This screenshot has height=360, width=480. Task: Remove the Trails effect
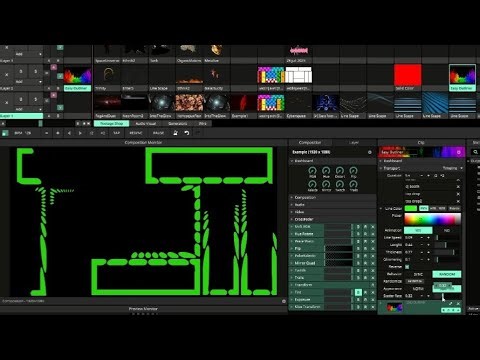coord(373,278)
